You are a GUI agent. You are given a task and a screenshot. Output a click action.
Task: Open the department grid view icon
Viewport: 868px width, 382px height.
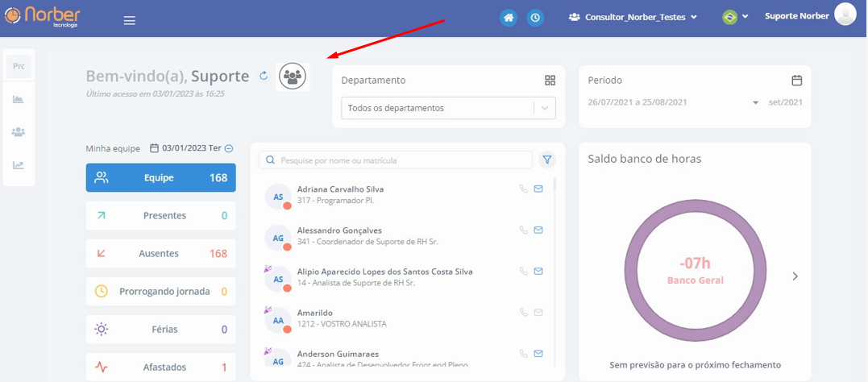tap(550, 81)
